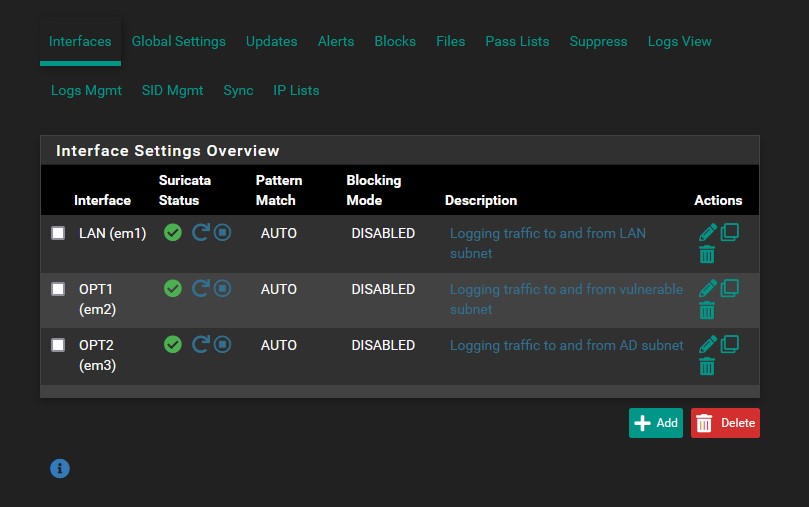Clone the OPT1 (em2) interface

coord(730,288)
